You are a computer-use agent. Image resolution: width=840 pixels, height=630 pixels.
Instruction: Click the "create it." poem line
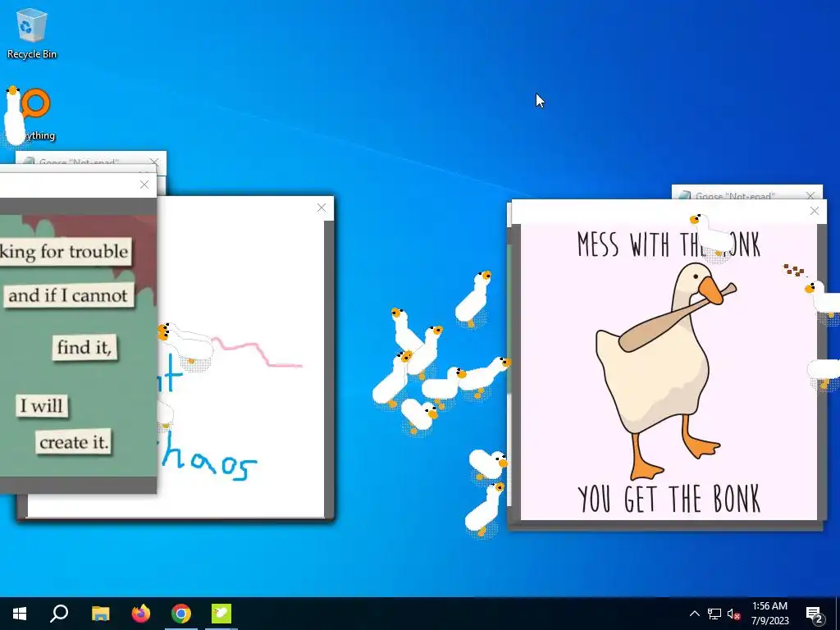(x=74, y=442)
